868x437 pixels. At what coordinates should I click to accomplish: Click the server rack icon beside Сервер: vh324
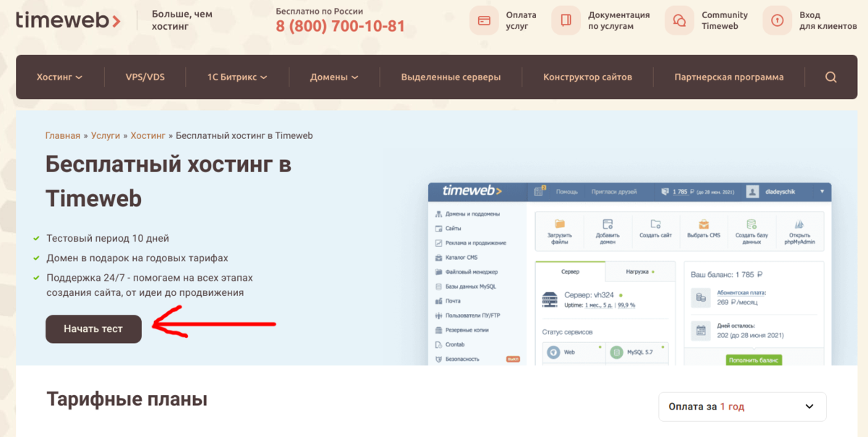tap(550, 300)
